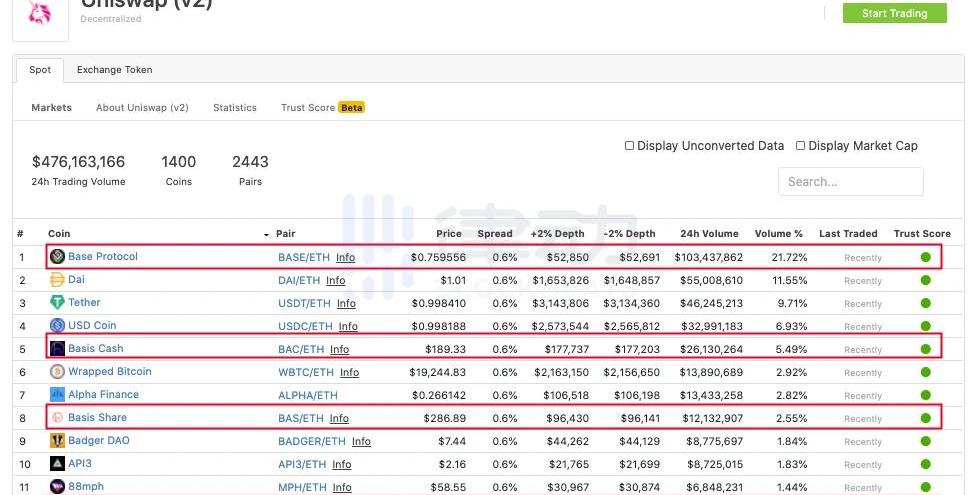Screen dimensions: 980x495
Task: Click the 88mph coin icon
Action: (x=58, y=486)
